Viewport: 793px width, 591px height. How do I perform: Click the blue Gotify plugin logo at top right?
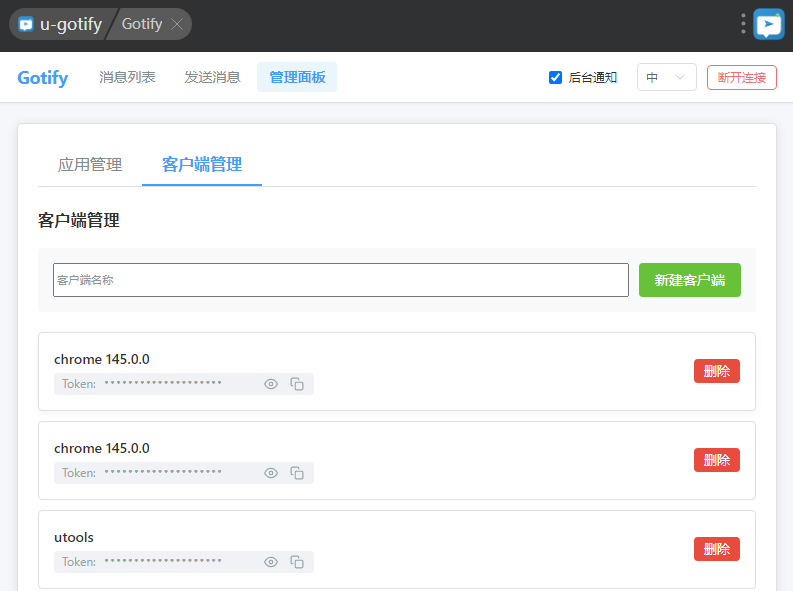tap(768, 24)
